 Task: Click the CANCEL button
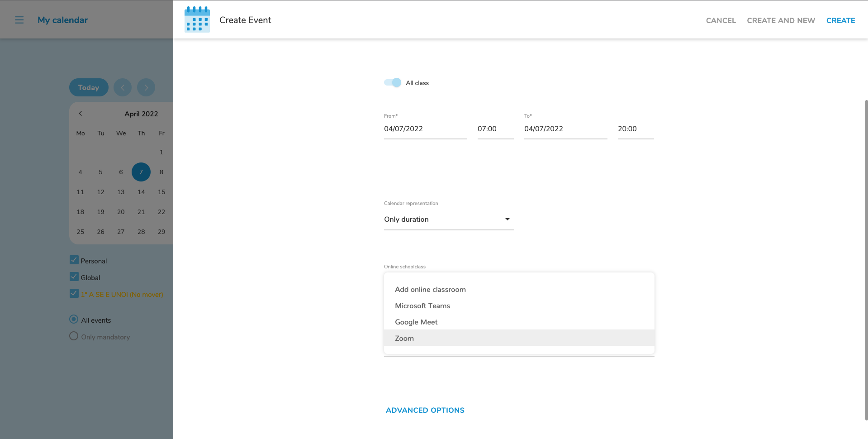[x=721, y=20]
